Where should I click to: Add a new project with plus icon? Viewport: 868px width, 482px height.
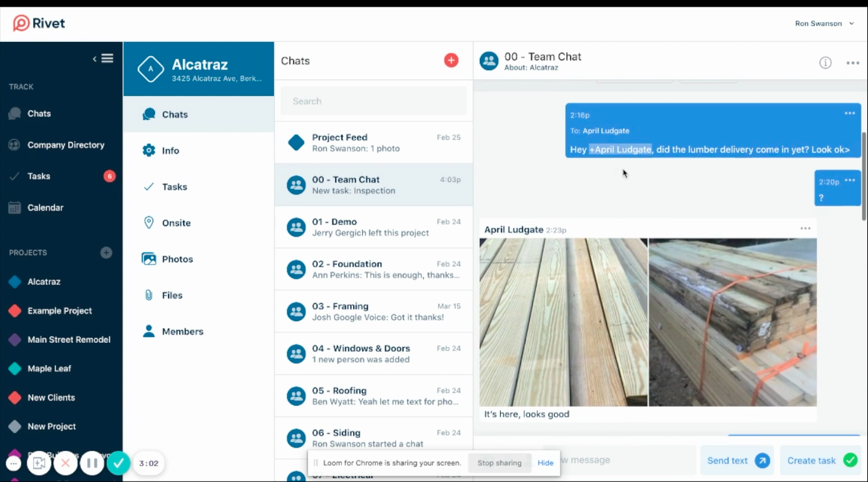(106, 252)
